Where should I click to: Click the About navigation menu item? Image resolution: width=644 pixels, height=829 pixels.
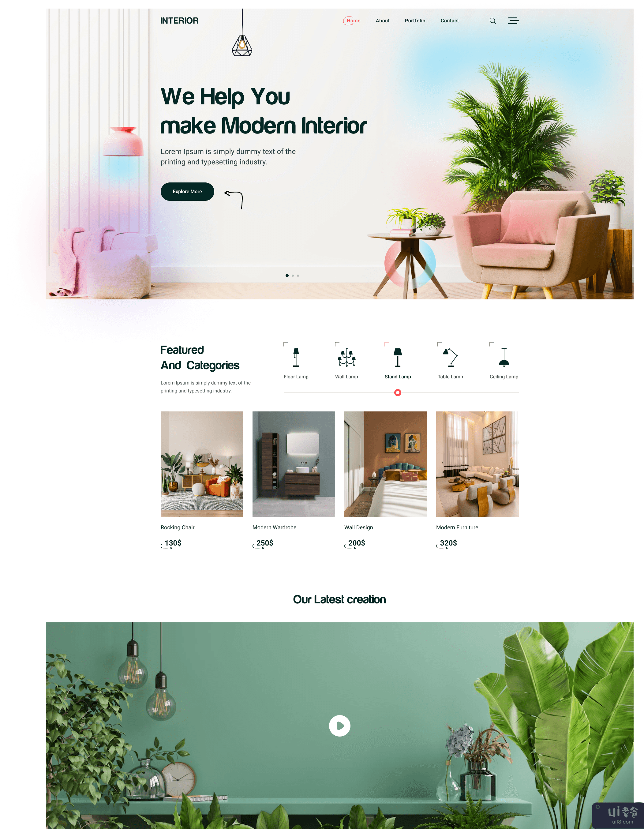coord(382,20)
